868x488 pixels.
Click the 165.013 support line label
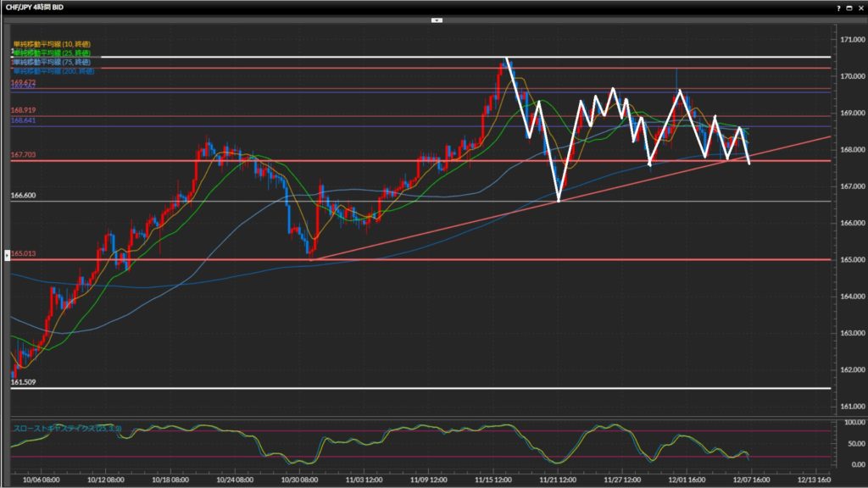pyautogui.click(x=23, y=253)
